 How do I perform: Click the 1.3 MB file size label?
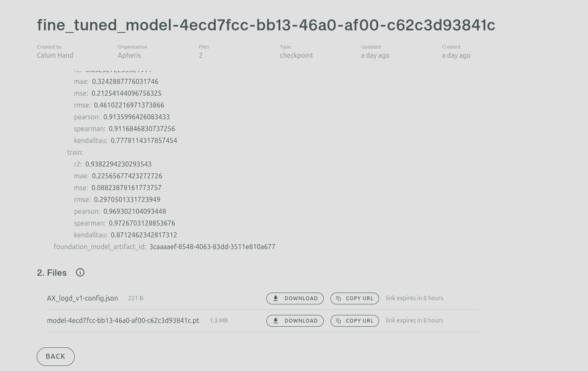pyautogui.click(x=219, y=320)
